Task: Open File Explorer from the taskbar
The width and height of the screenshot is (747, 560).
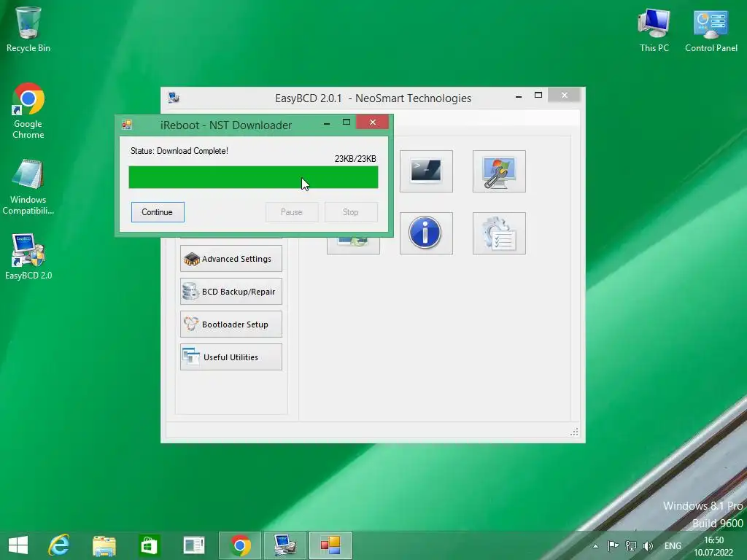Action: pyautogui.click(x=104, y=545)
